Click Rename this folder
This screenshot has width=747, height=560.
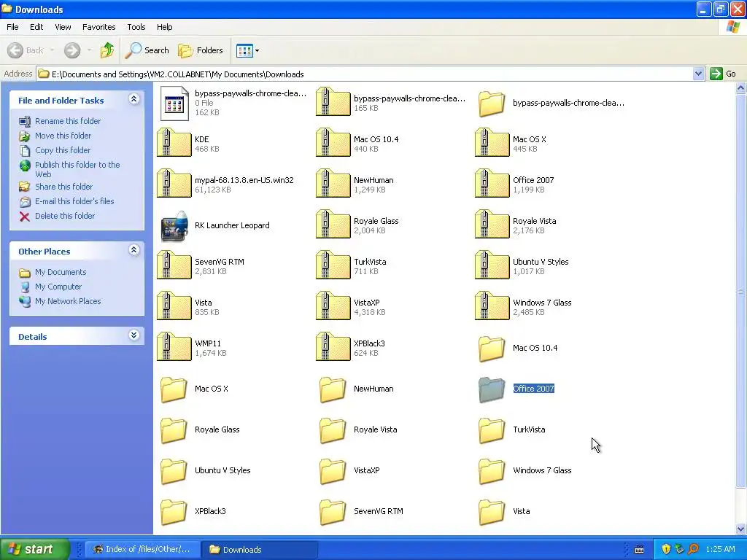[68, 121]
